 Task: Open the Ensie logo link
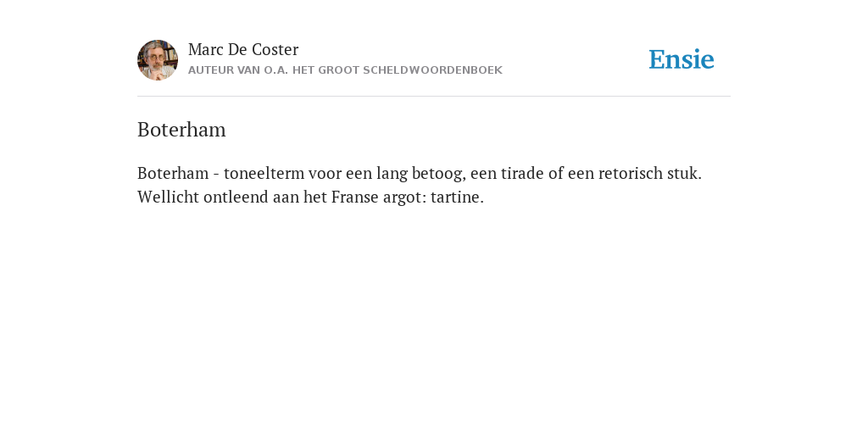click(x=682, y=59)
